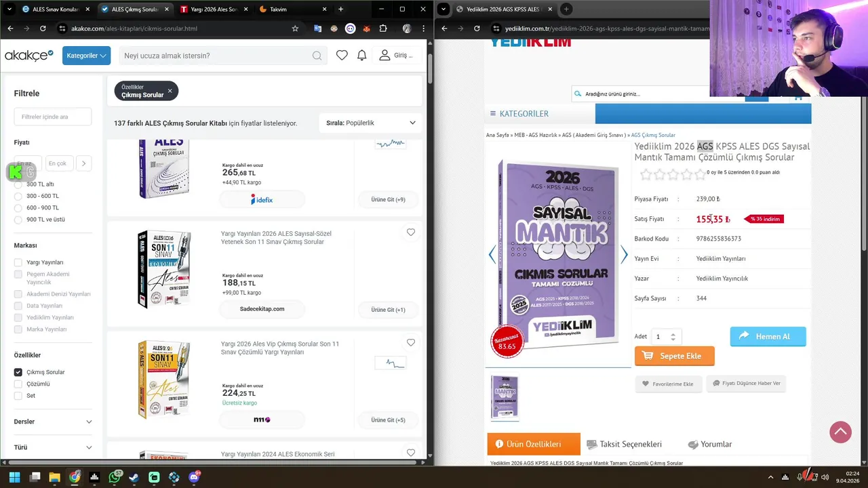Show hidden system tray icons

coord(770,477)
